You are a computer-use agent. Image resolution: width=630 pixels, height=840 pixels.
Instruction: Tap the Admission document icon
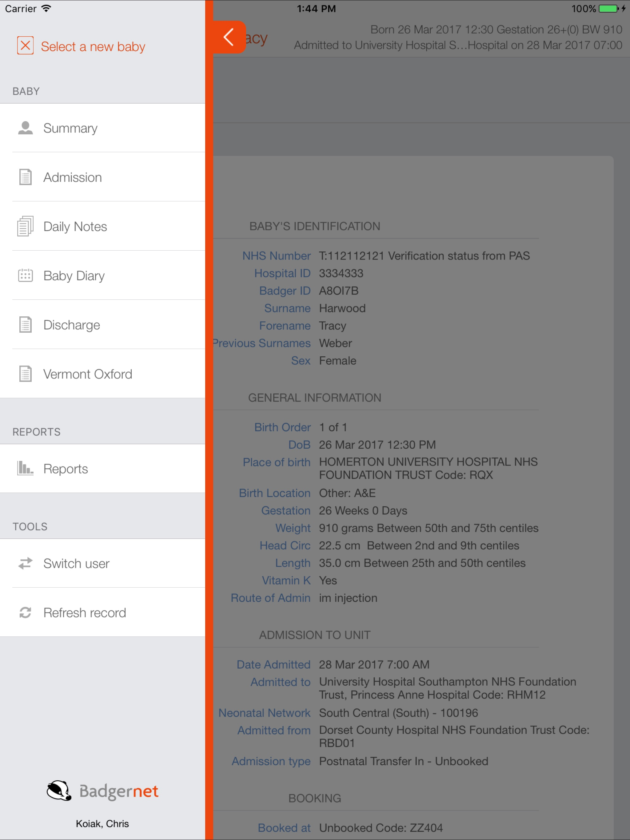pyautogui.click(x=26, y=177)
